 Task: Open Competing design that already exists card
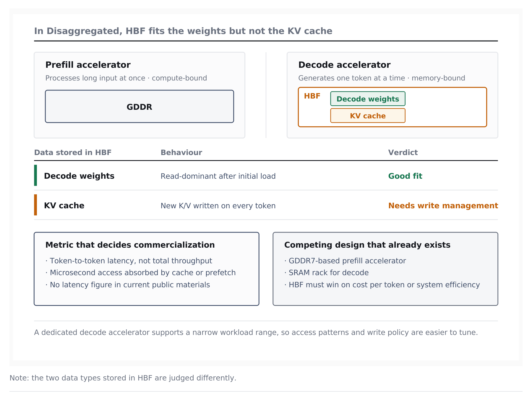tap(385, 269)
